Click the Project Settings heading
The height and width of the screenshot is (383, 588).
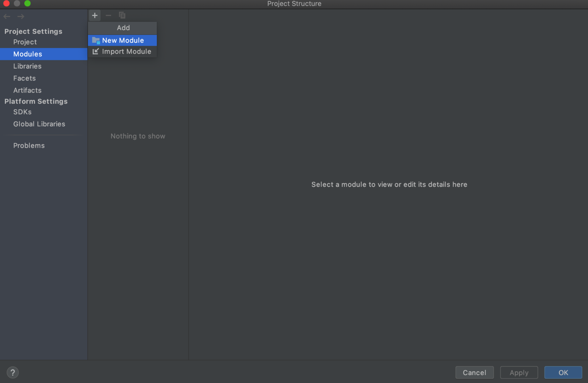[33, 31]
